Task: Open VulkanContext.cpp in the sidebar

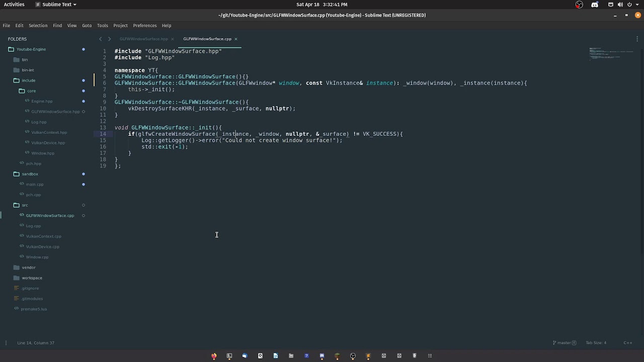Action: (43, 236)
